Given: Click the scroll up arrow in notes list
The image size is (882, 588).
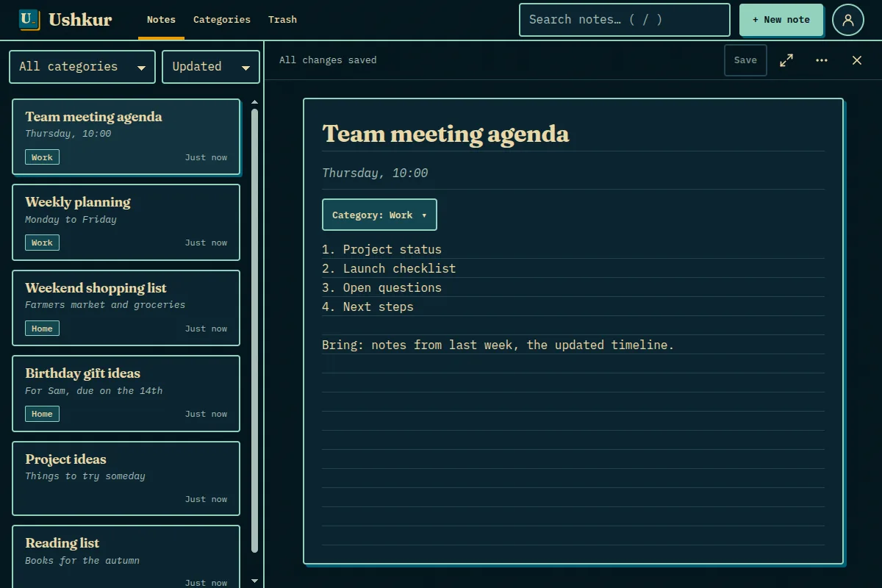Looking at the screenshot, I should [x=255, y=102].
